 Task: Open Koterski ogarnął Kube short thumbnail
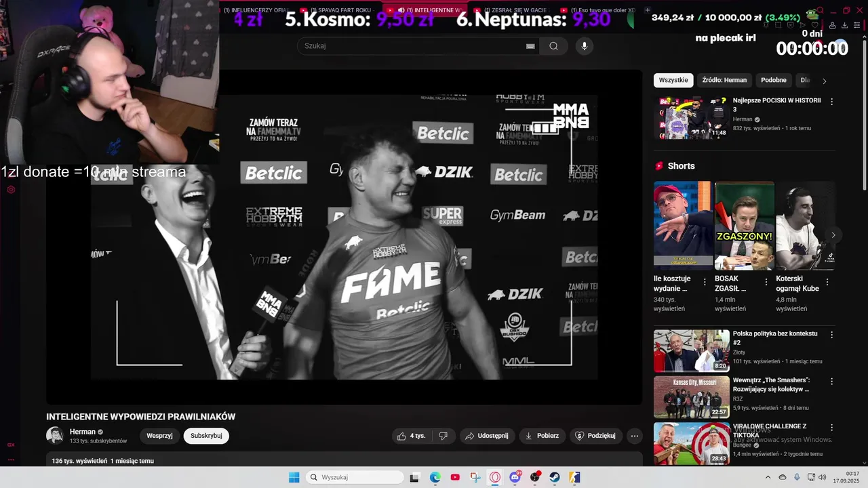pyautogui.click(x=805, y=225)
